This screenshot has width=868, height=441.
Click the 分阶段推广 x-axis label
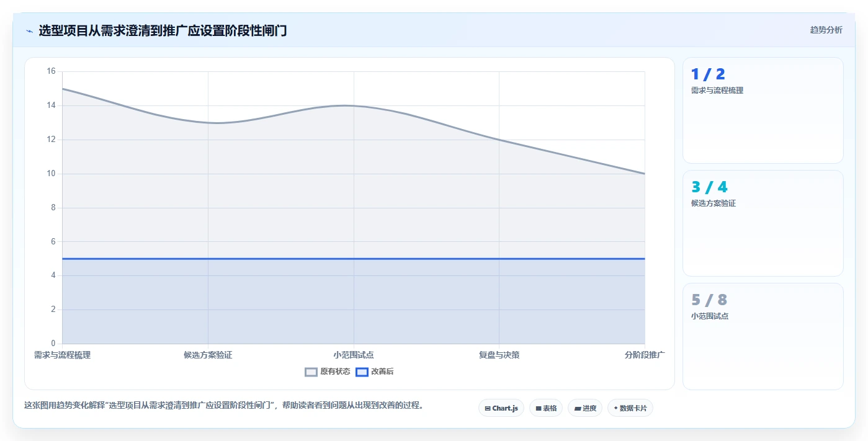click(645, 355)
